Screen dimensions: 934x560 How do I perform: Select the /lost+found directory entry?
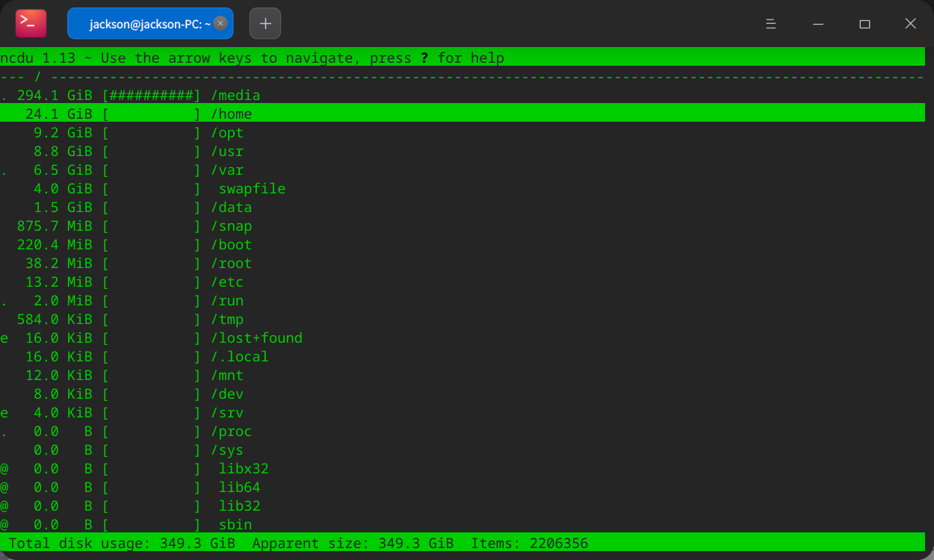click(256, 338)
